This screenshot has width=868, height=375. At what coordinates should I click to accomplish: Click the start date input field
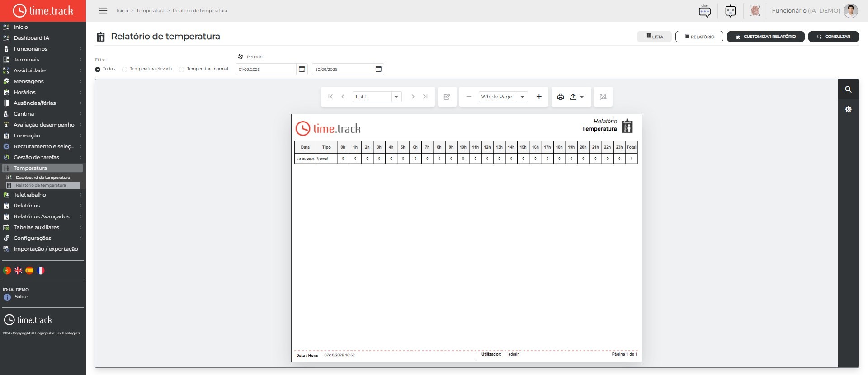coord(266,69)
